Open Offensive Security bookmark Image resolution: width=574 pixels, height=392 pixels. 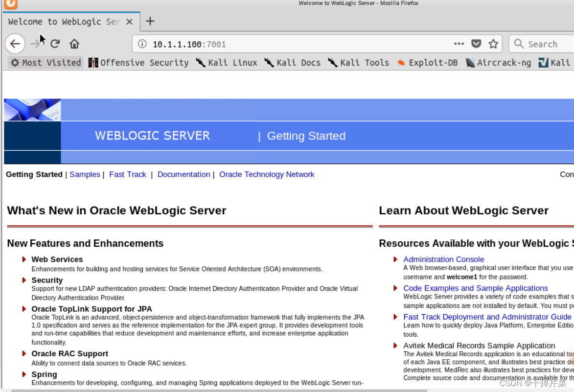pyautogui.click(x=138, y=63)
